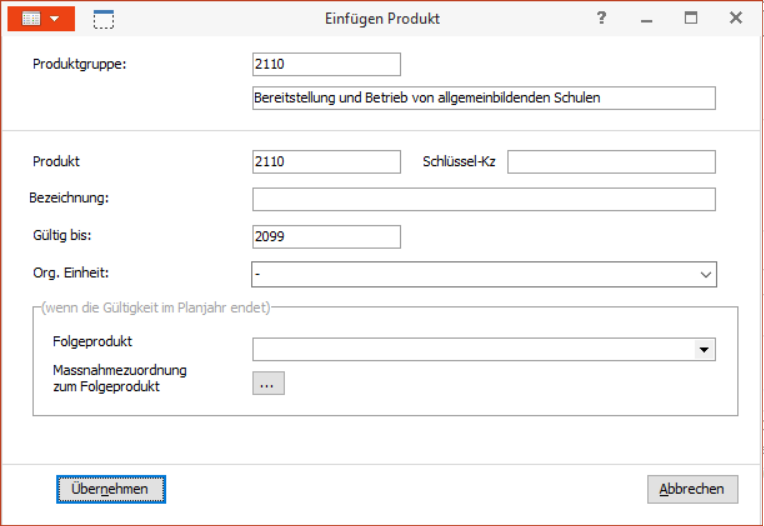The width and height of the screenshot is (764, 526).
Task: Close the Einfügen Produkt dialog
Action: click(x=736, y=18)
